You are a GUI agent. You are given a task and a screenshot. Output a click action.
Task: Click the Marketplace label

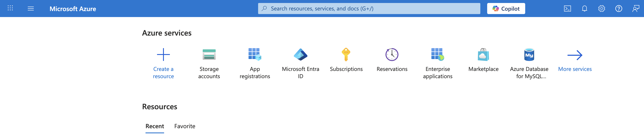pos(483,69)
